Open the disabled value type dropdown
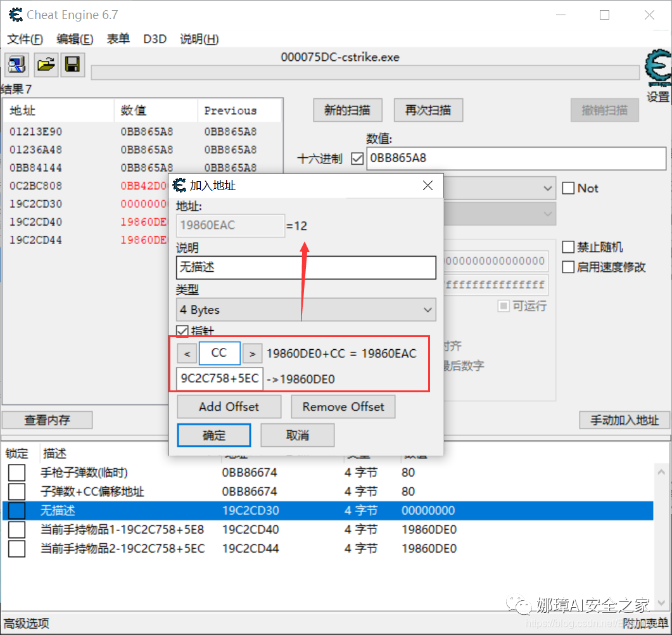 [x=499, y=214]
